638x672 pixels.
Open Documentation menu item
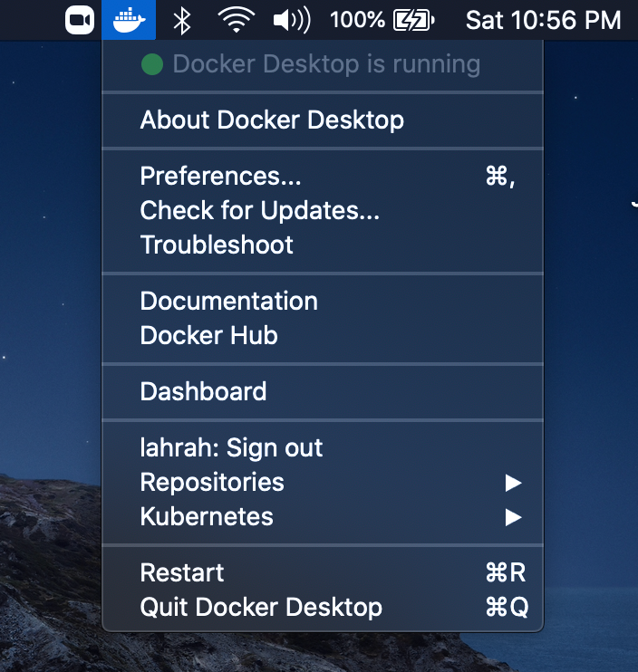323,301
